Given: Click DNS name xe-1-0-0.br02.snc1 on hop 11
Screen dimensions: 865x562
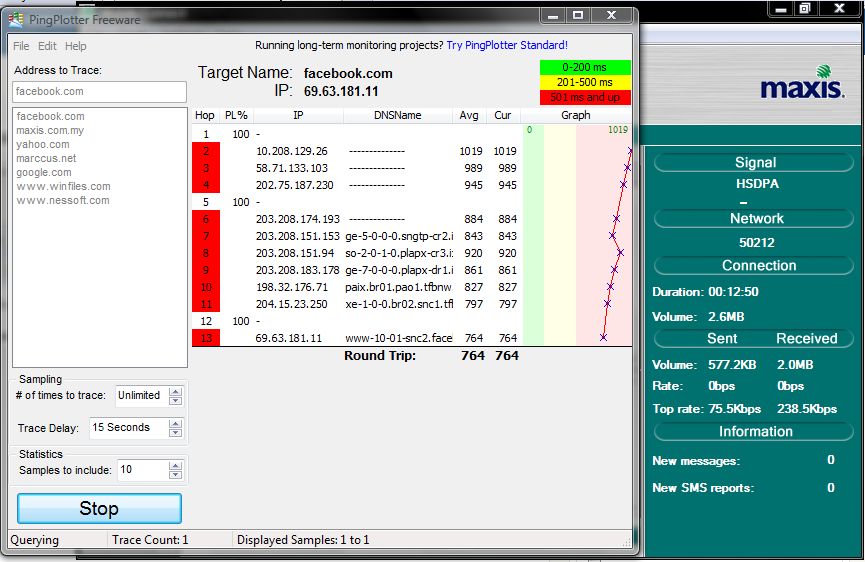Looking at the screenshot, I should [399, 304].
